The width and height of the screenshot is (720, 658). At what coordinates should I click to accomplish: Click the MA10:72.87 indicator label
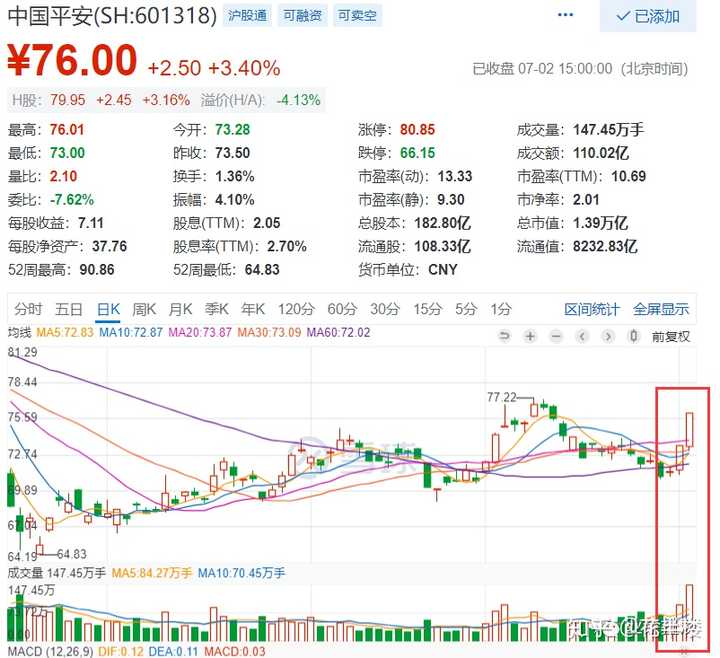pyautogui.click(x=131, y=332)
